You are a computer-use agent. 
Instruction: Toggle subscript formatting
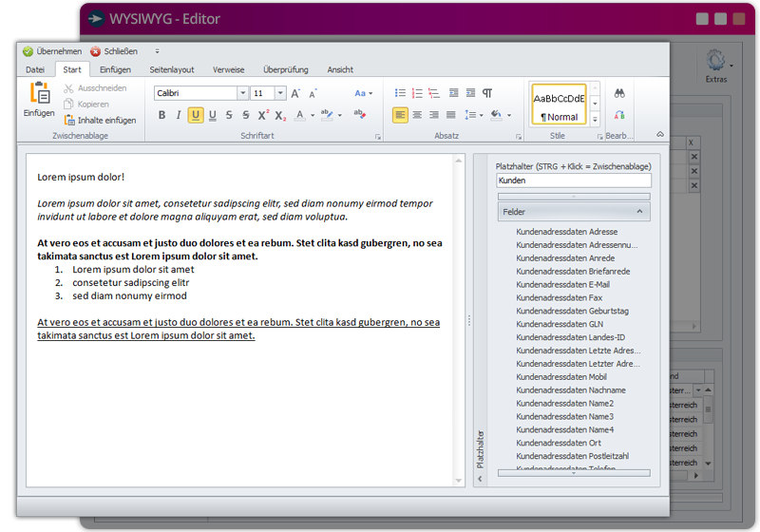[280, 115]
